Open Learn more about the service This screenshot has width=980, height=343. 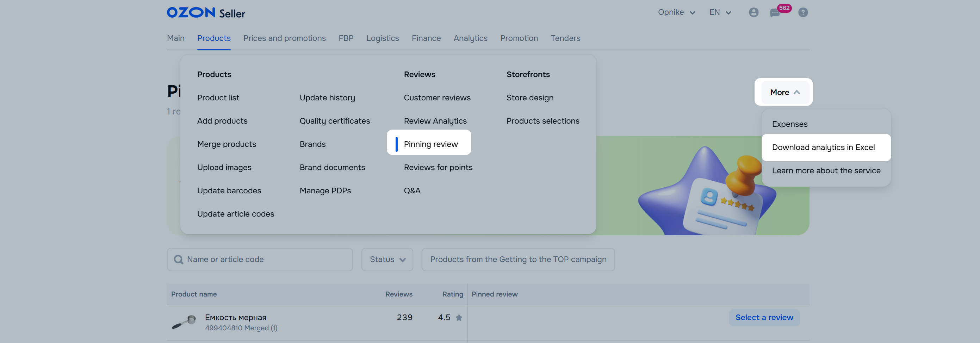pyautogui.click(x=826, y=170)
